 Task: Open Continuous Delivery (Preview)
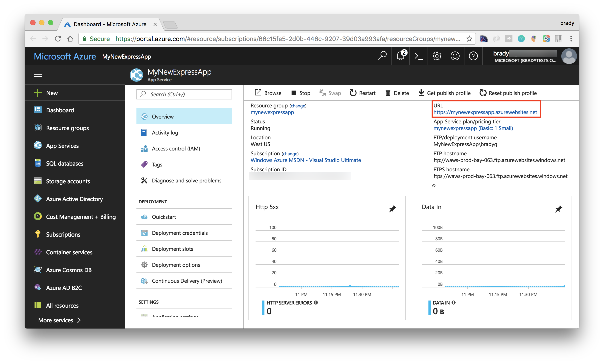pyautogui.click(x=184, y=281)
